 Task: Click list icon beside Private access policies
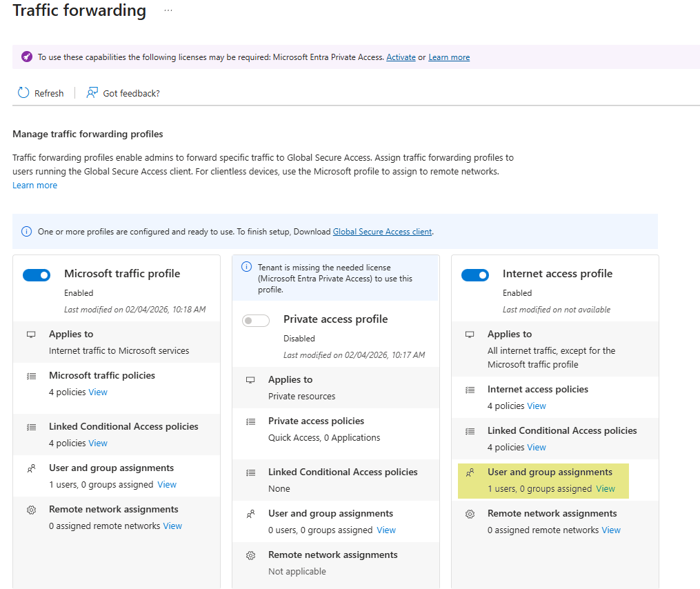[x=251, y=421]
